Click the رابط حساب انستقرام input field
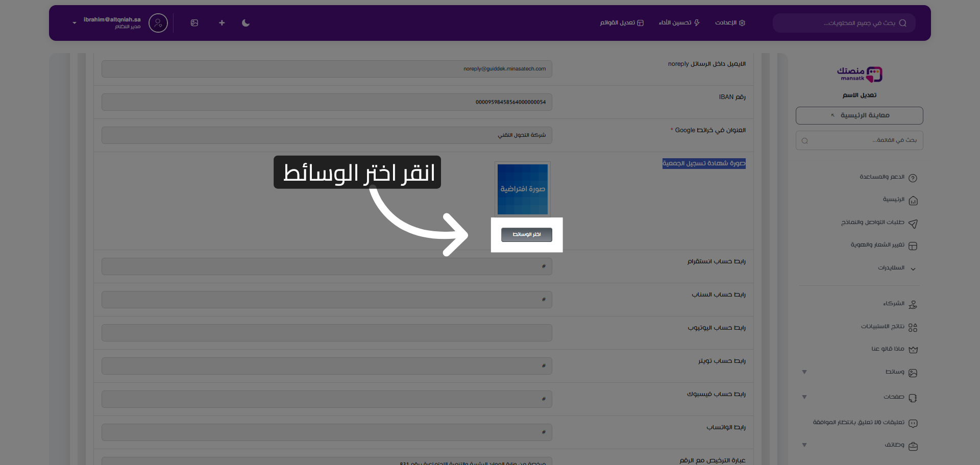Screen dimensions: 980x465 327,266
